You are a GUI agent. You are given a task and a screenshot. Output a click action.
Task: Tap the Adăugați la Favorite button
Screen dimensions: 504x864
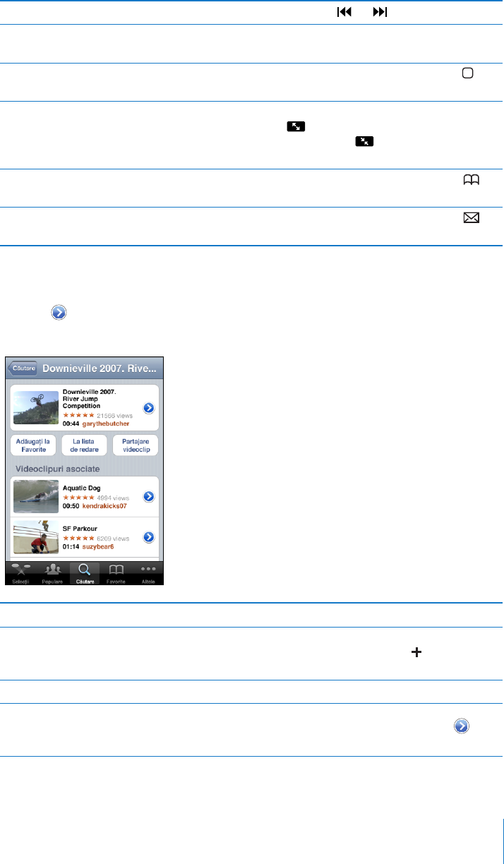(32, 445)
